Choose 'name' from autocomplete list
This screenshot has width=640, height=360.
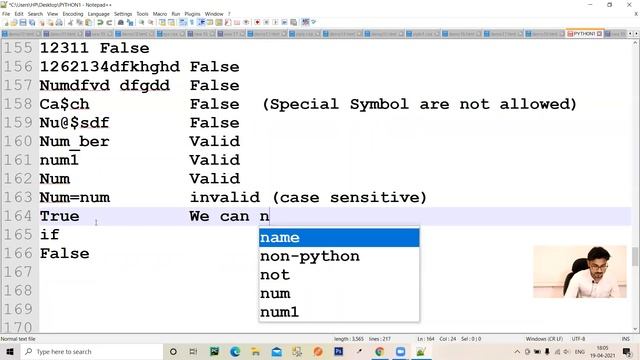tap(339, 238)
